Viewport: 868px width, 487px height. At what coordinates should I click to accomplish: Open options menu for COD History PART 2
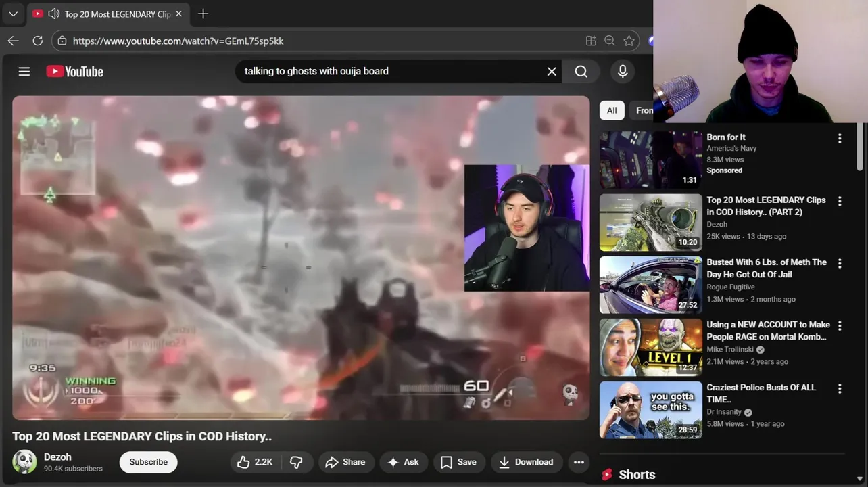[x=840, y=201]
